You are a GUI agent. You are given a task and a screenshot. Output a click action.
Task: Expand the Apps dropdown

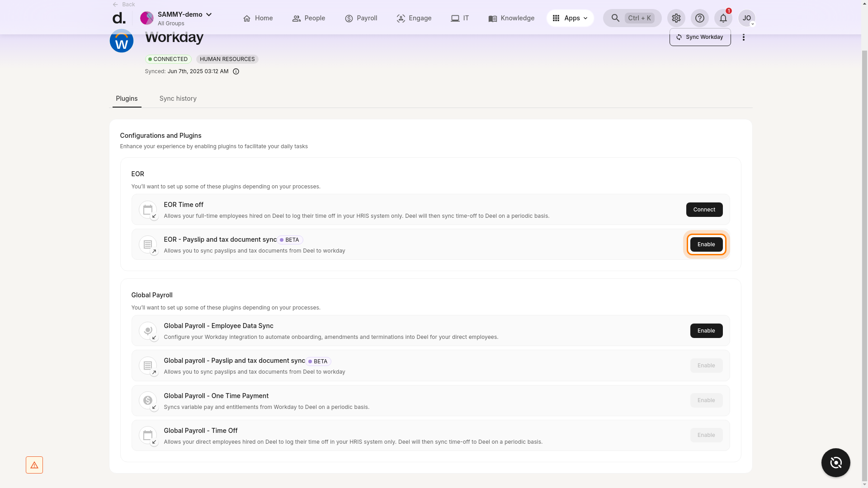(x=570, y=18)
